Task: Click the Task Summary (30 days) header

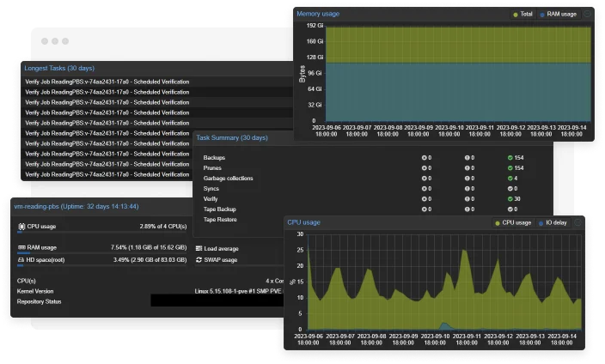Action: [x=232, y=137]
